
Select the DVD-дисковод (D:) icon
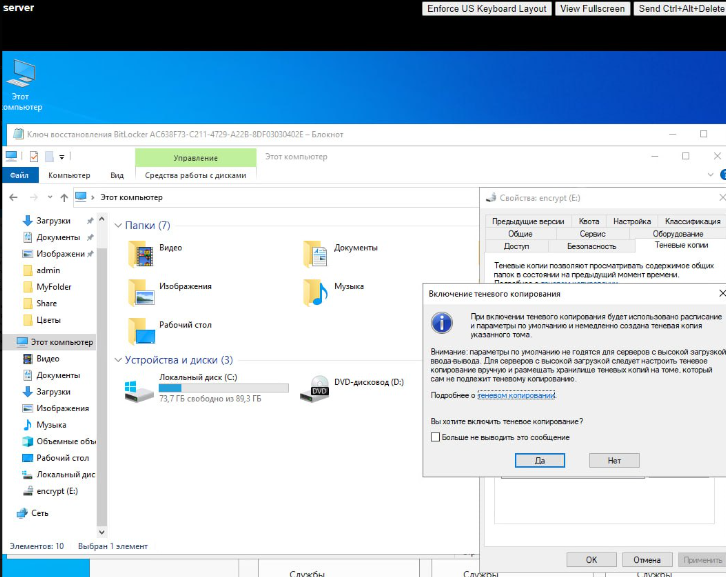(x=315, y=389)
